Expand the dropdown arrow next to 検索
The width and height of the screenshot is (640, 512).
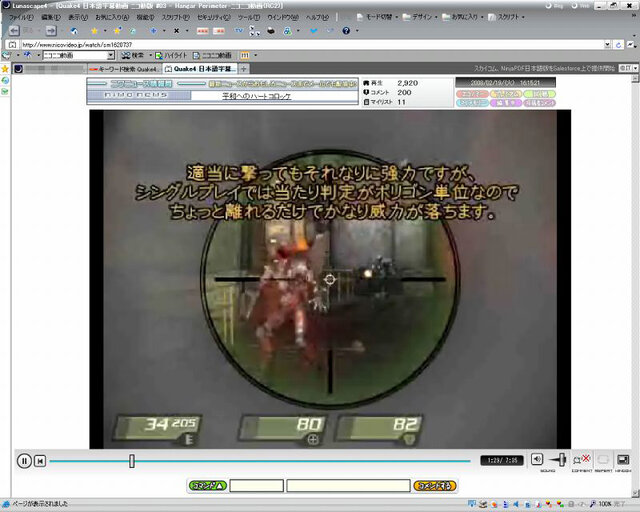click(150, 55)
